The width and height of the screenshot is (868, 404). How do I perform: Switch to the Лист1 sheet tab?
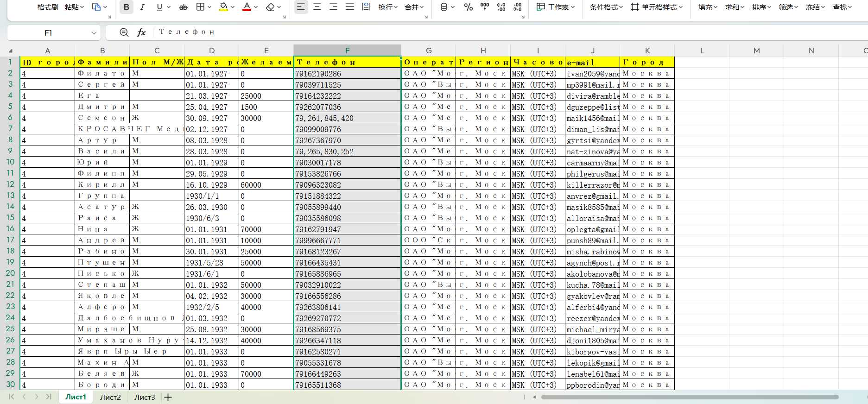[76, 397]
